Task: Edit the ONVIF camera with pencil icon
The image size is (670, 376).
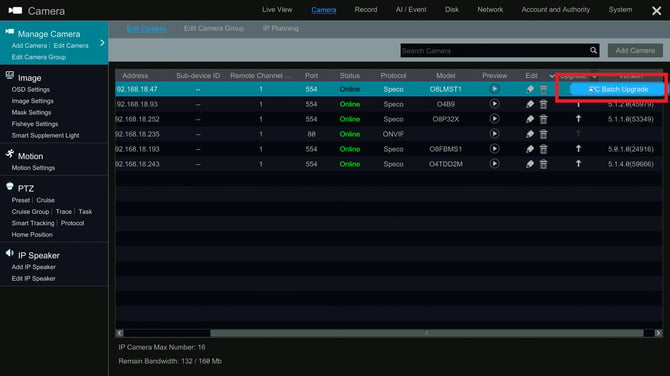Action: [530, 134]
